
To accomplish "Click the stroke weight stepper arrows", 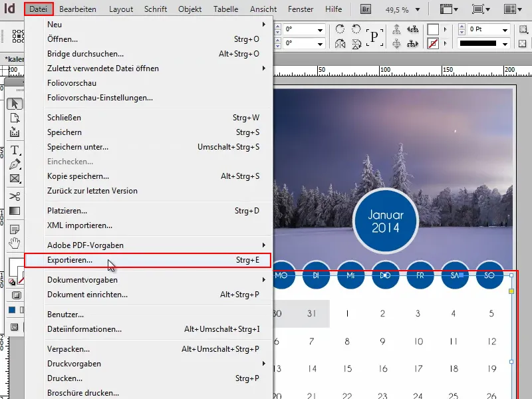I will pyautogui.click(x=462, y=29).
